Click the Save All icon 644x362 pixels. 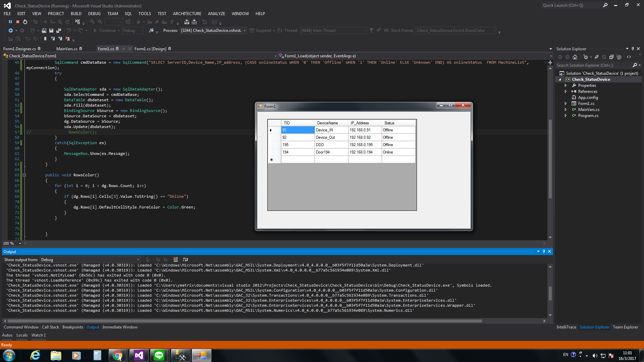(59, 31)
